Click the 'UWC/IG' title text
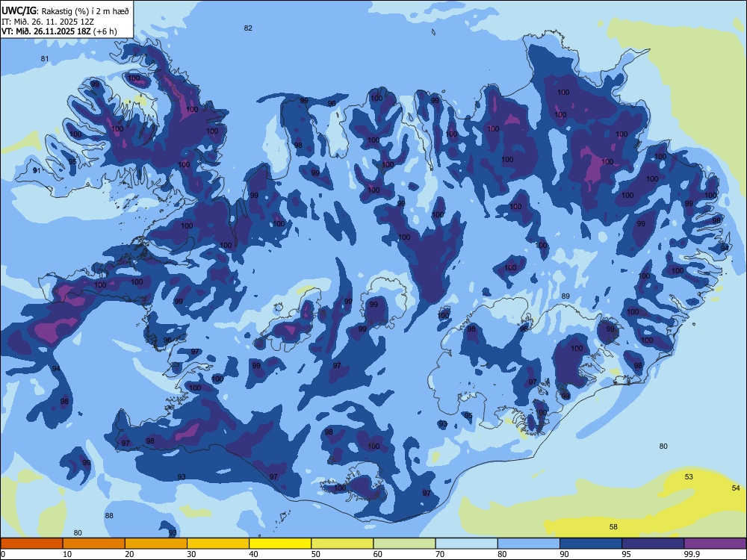747x560 pixels. [x=19, y=11]
